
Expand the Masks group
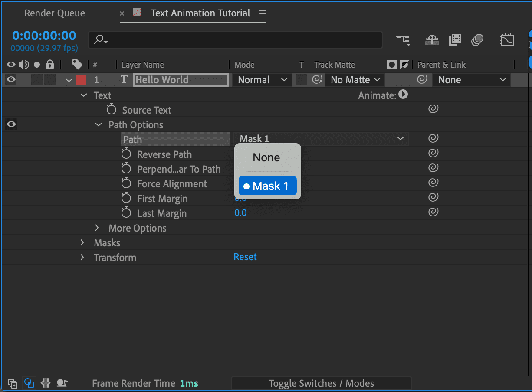point(82,242)
